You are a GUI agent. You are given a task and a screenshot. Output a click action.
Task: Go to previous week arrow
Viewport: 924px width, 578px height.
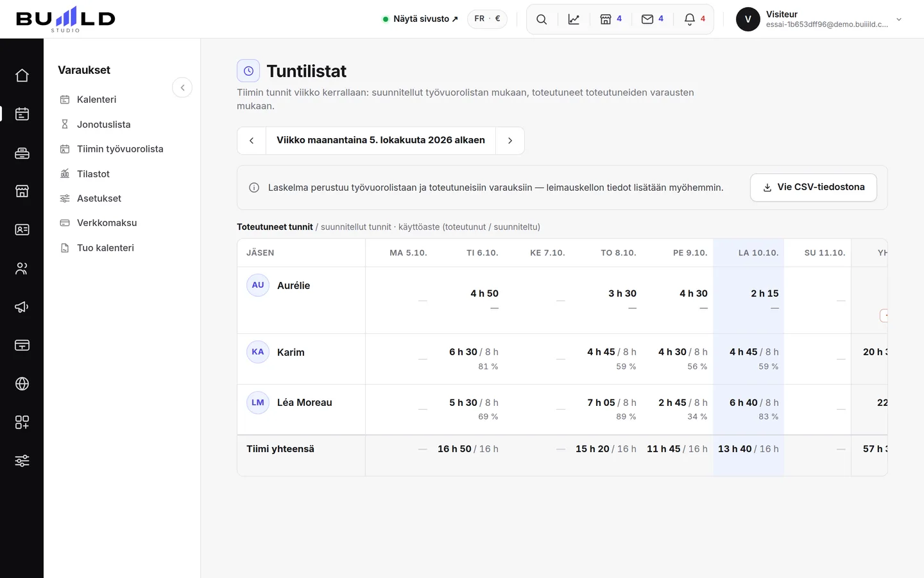[x=252, y=141]
